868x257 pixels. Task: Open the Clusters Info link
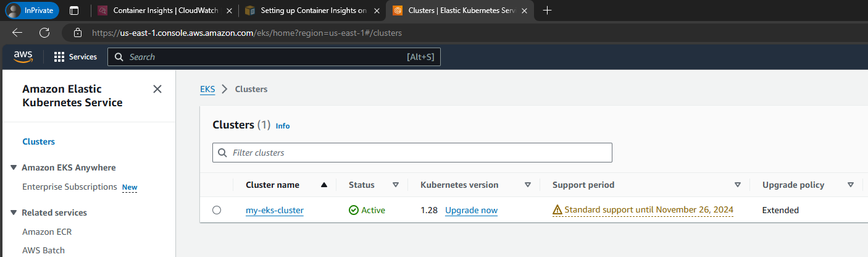[x=283, y=125]
